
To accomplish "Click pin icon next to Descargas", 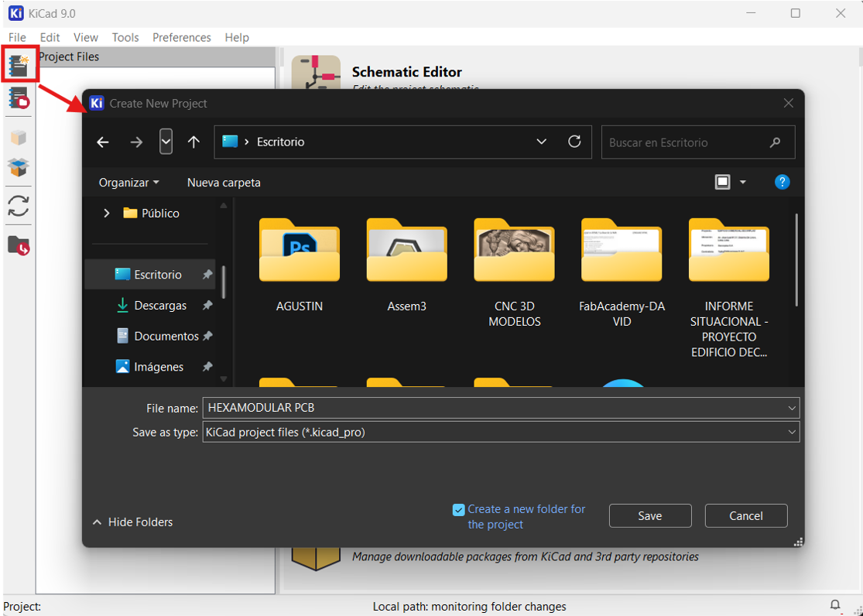I will tap(207, 305).
